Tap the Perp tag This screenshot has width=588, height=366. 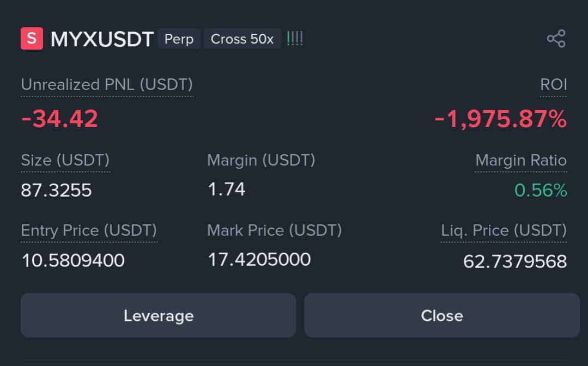tap(179, 39)
